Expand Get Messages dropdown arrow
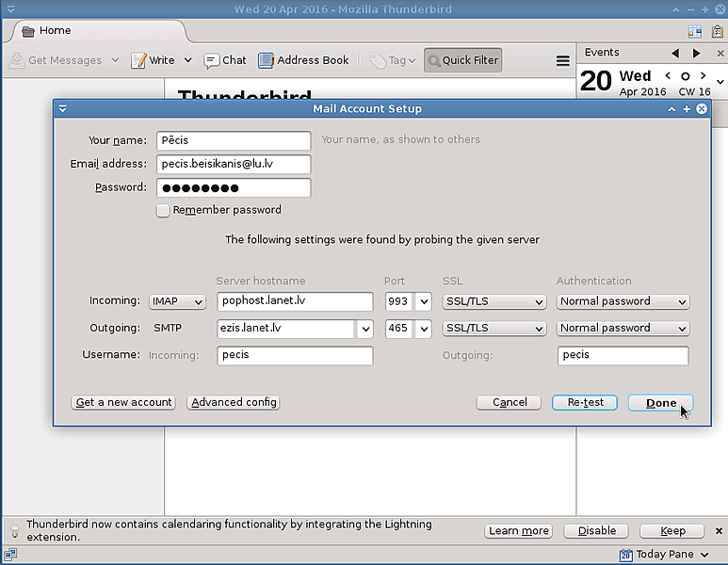Image resolution: width=728 pixels, height=565 pixels. [115, 60]
